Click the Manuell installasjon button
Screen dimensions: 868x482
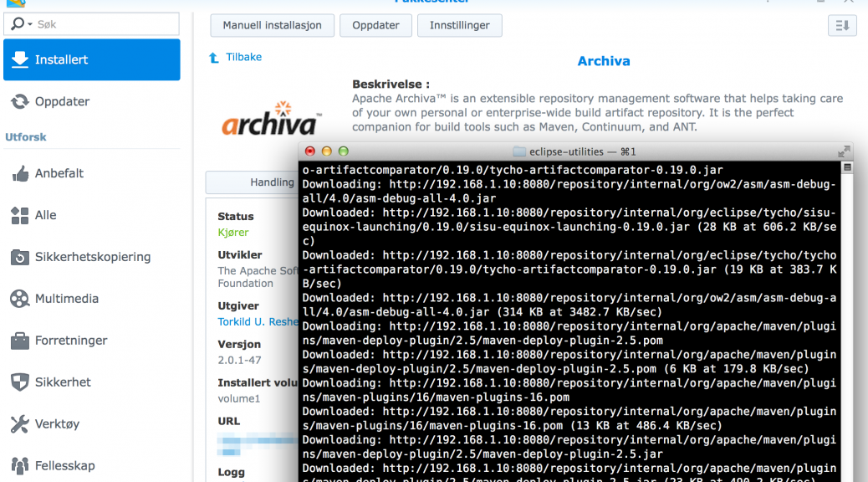tap(272, 25)
